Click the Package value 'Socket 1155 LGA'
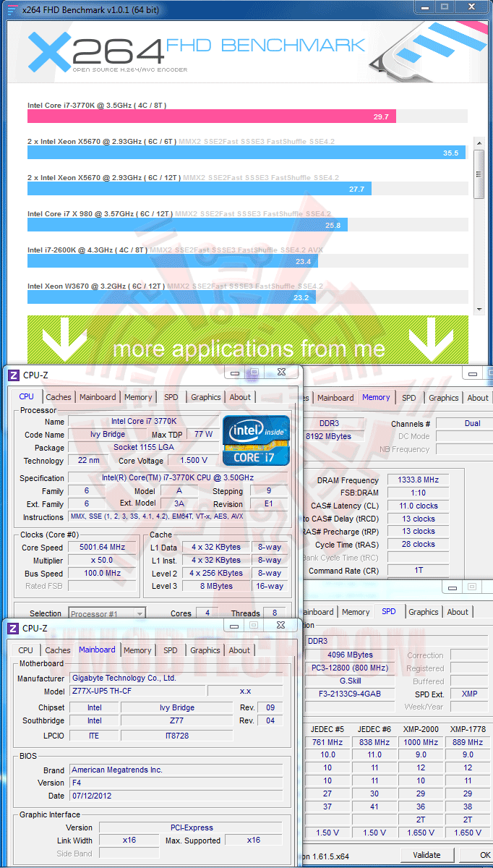Viewport: 493px width, 868px height. point(143,448)
